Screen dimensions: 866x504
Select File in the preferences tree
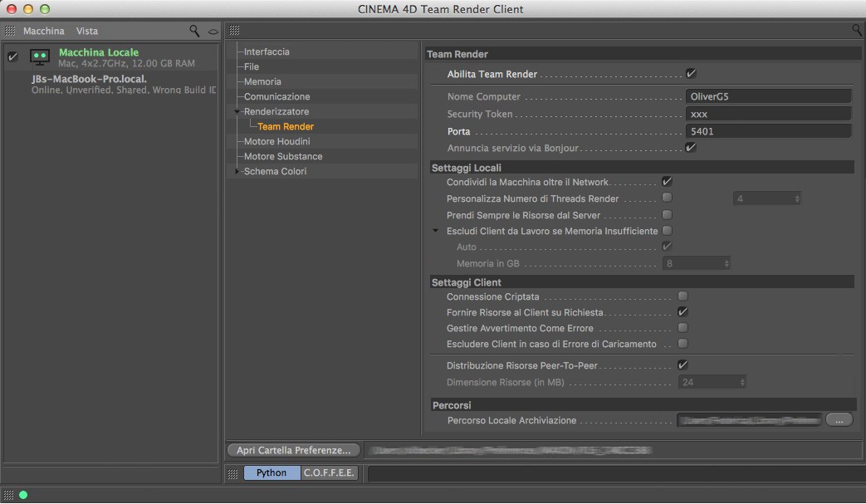[x=252, y=66]
